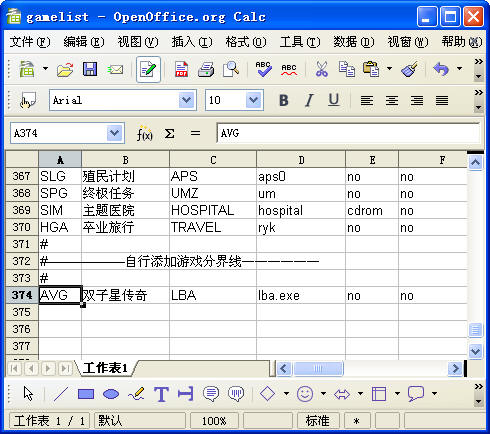The width and height of the screenshot is (490, 434).
Task: Open the Function Wizard f(x)
Action: [145, 134]
